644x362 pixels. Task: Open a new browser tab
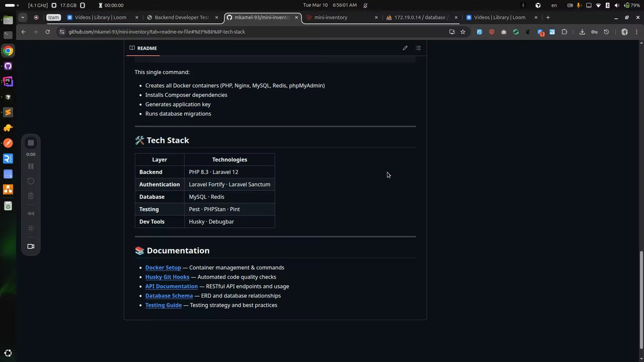[x=548, y=17]
